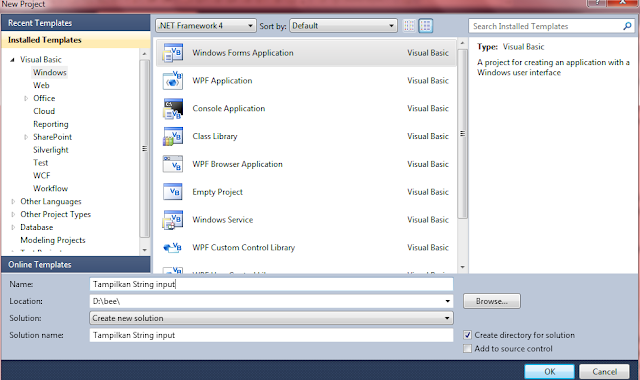Click in the Name text field
640x380 pixels.
tap(271, 284)
